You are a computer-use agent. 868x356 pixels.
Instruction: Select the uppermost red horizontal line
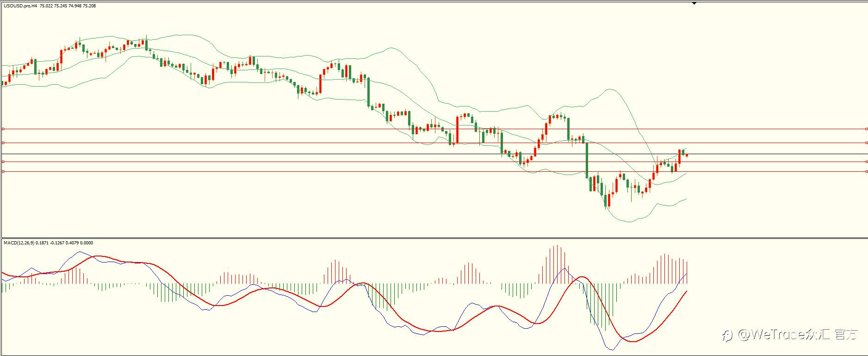pyautogui.click(x=434, y=129)
